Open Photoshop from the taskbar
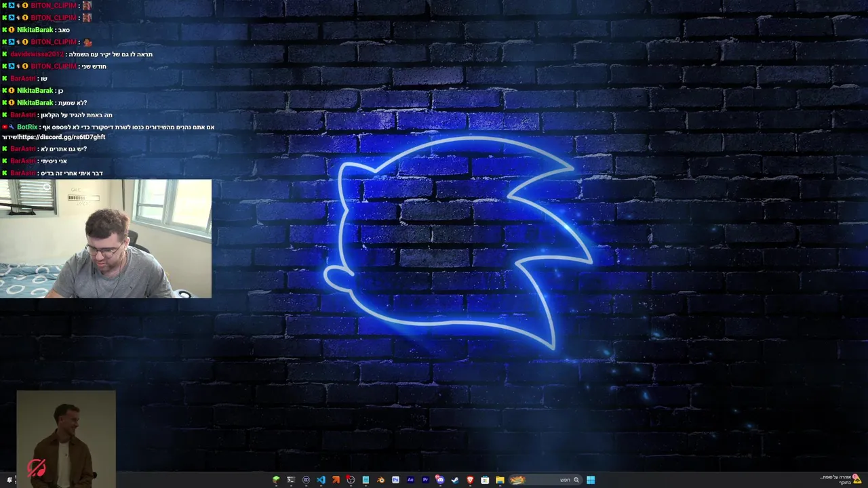868x488 pixels. (395, 480)
